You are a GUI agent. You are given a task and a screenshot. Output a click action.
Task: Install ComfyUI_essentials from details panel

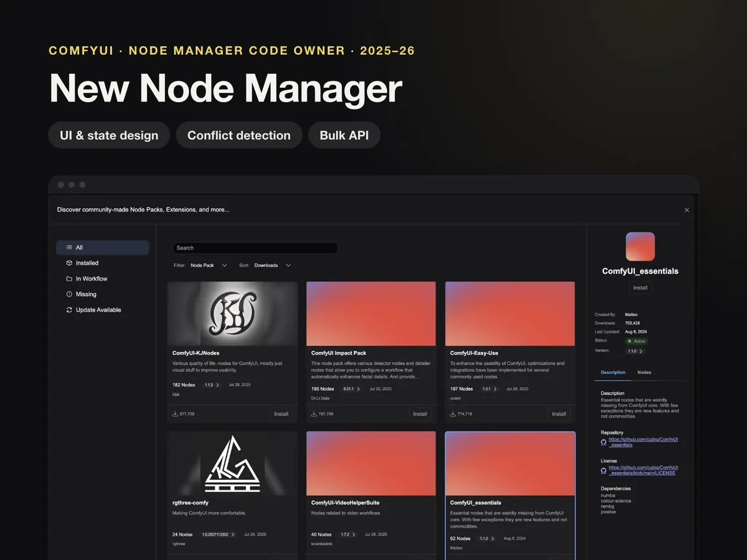640,287
